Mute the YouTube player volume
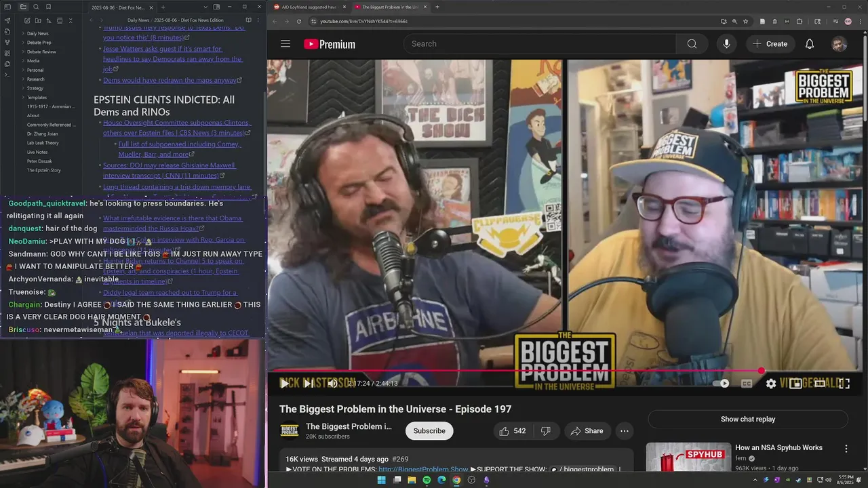The image size is (868, 488). (332, 383)
